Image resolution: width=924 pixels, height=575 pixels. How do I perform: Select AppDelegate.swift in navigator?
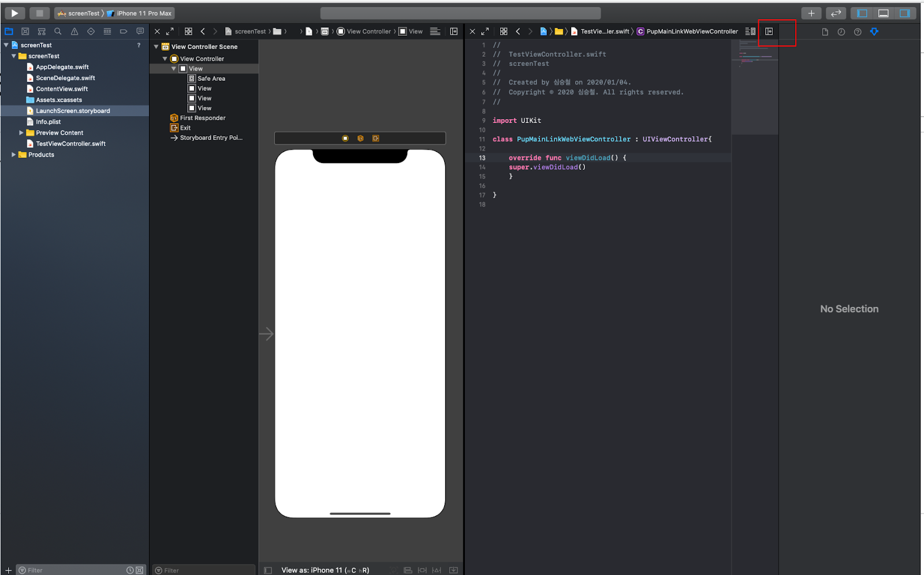[62, 67]
